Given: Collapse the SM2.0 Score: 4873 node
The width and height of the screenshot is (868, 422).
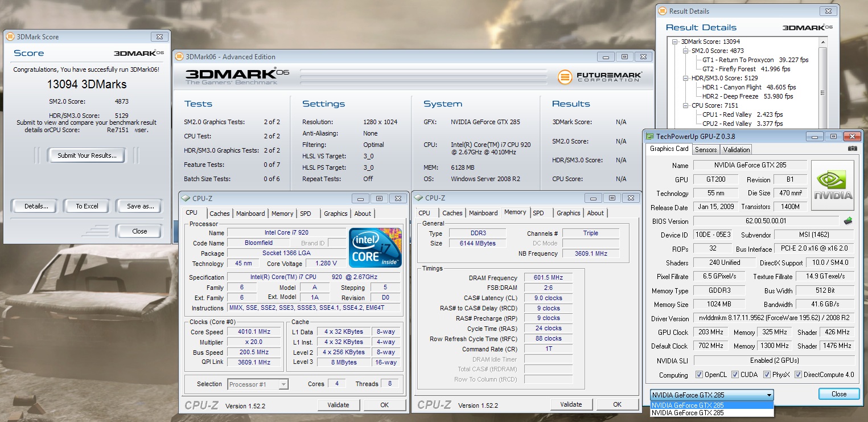Looking at the screenshot, I should pyautogui.click(x=685, y=51).
